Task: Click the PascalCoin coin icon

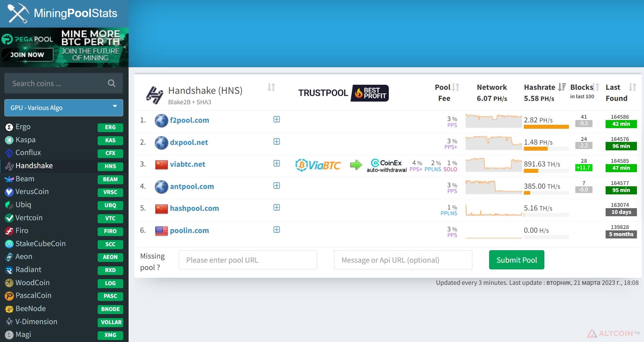Action: [9, 296]
